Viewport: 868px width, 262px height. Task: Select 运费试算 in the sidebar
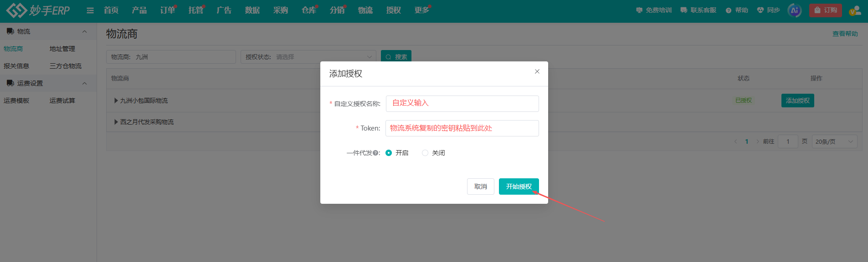tap(62, 101)
